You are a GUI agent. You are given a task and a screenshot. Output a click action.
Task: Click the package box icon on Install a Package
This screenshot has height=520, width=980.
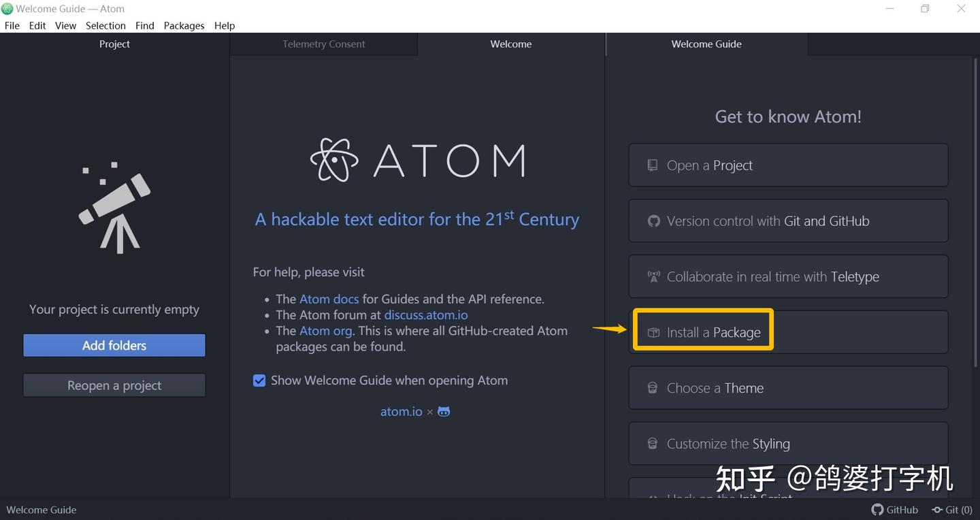coord(653,332)
